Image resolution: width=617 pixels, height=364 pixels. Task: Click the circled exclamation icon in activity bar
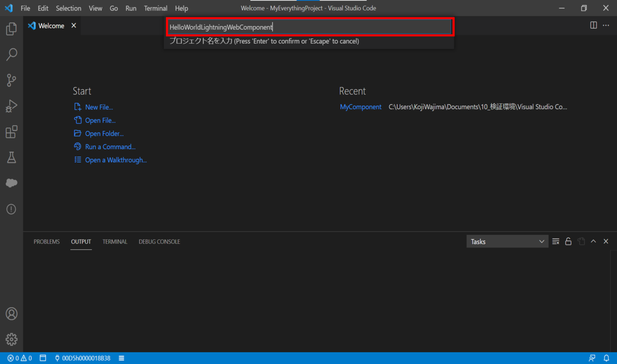pos(11,209)
